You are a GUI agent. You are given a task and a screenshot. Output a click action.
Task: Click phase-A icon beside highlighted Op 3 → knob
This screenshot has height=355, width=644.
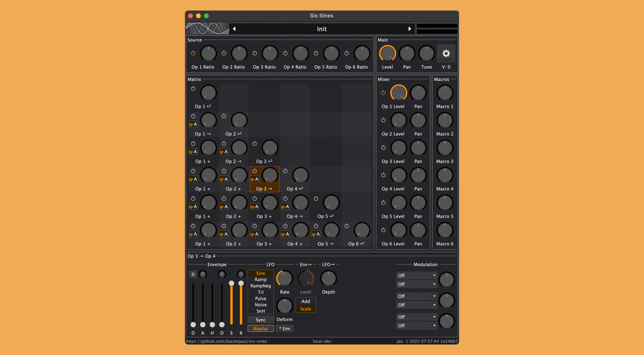(254, 179)
